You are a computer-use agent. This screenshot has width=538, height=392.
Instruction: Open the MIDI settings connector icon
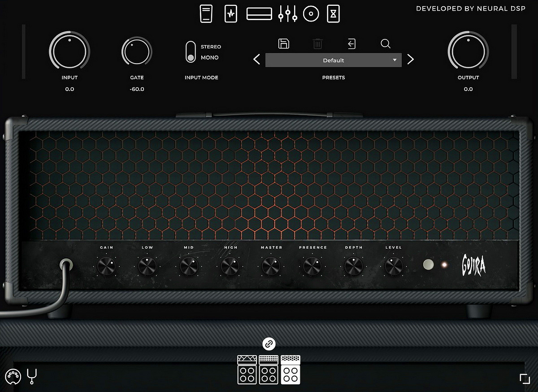(x=13, y=377)
